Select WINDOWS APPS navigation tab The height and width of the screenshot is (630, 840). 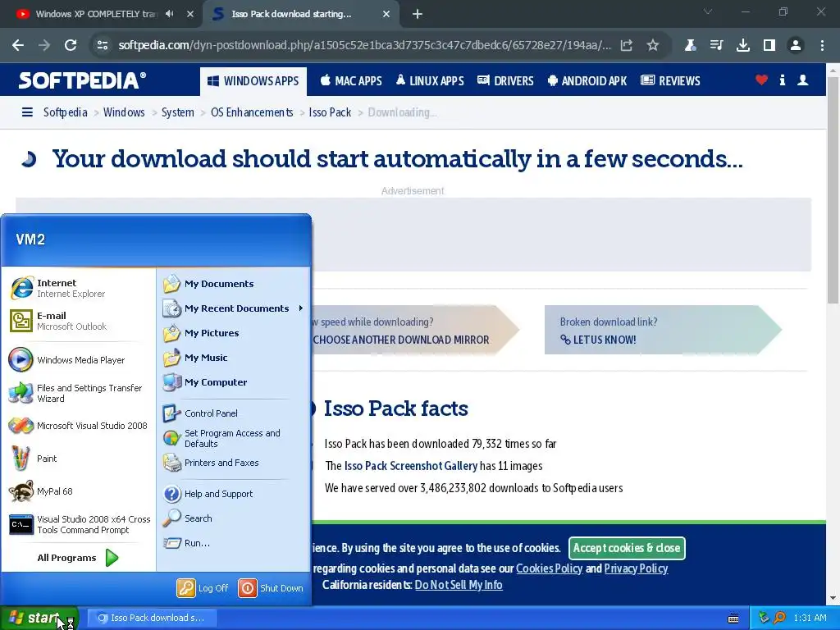click(253, 81)
